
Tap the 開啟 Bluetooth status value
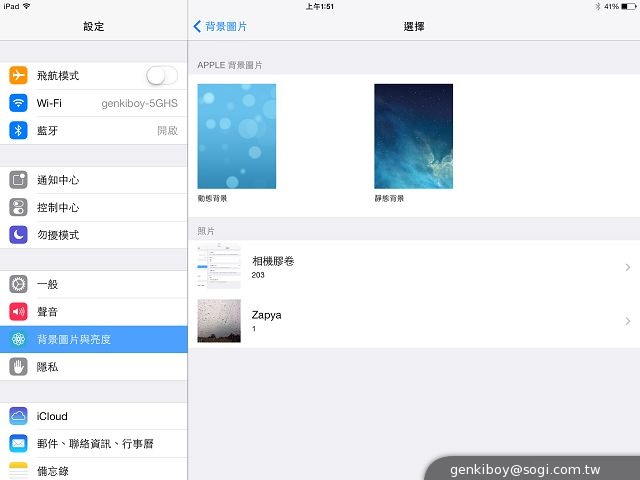pyautogui.click(x=167, y=131)
